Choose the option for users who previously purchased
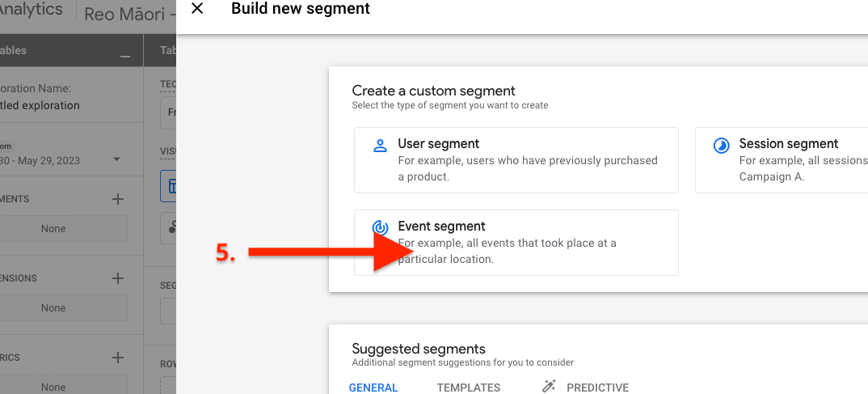This screenshot has height=394, width=868. click(516, 160)
